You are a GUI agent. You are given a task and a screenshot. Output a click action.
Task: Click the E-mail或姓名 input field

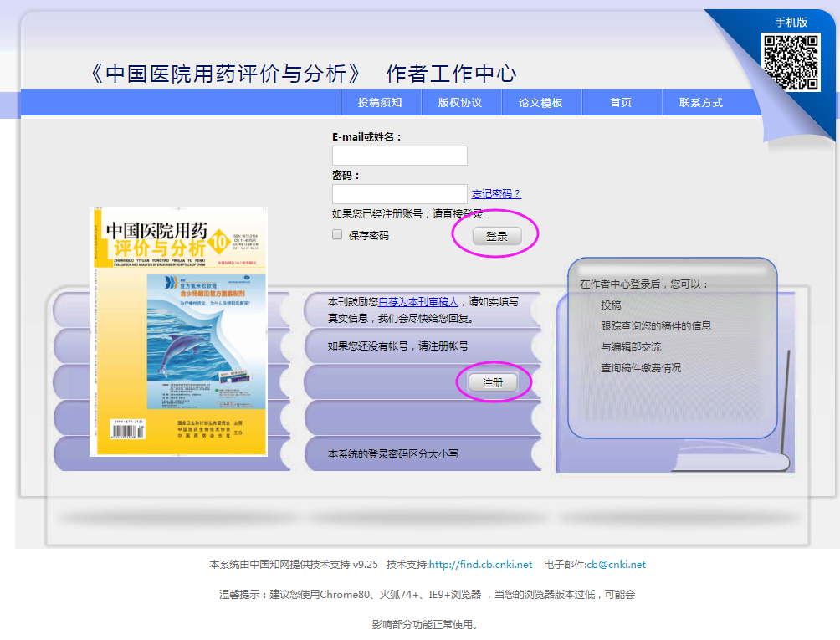point(399,155)
